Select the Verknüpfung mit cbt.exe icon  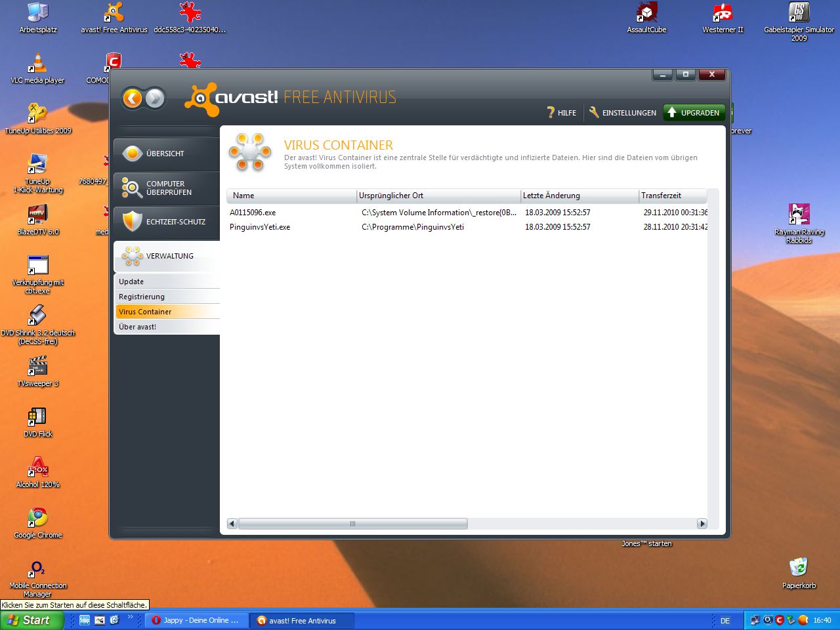click(x=38, y=275)
